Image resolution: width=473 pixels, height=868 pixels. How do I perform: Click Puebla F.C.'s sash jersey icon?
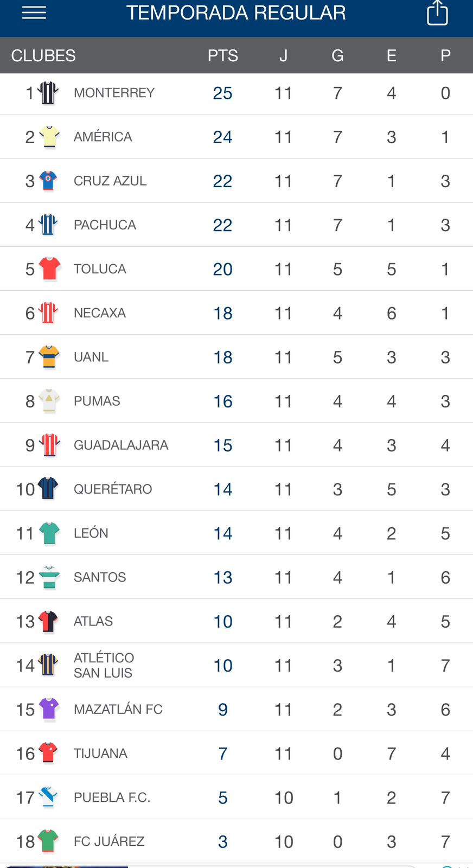tap(49, 797)
